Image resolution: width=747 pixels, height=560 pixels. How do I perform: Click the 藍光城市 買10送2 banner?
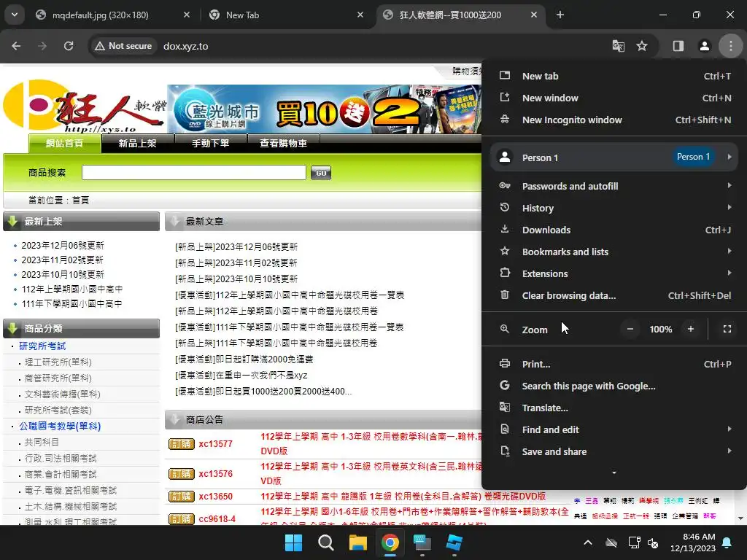click(324, 109)
